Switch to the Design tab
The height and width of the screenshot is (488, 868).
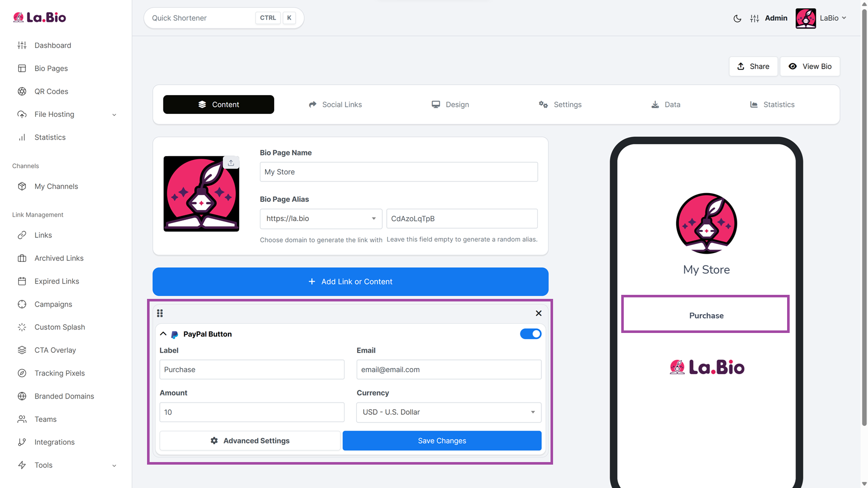(x=450, y=105)
